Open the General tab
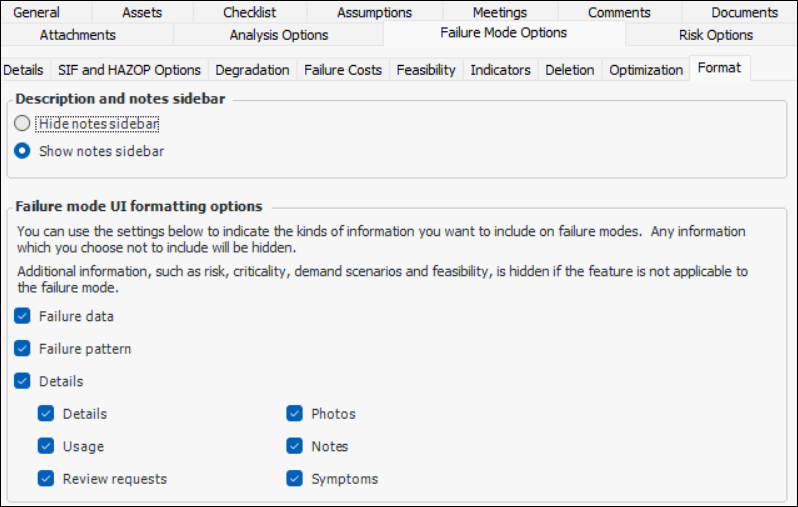This screenshot has height=507, width=798. (x=37, y=12)
